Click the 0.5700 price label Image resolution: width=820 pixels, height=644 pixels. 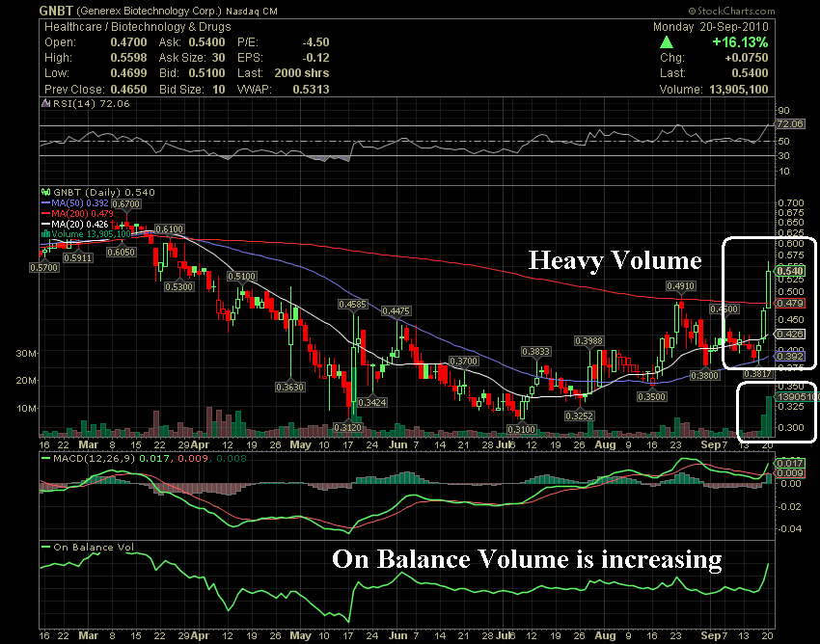pos(44,267)
